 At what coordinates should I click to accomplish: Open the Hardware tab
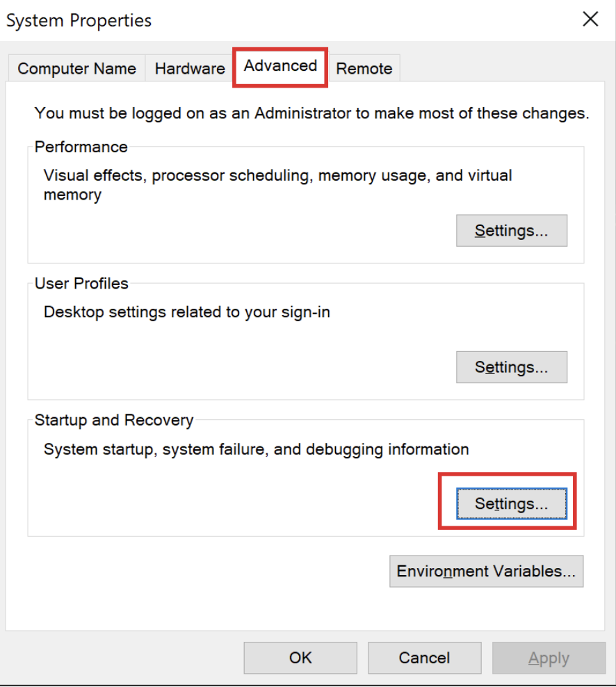pyautogui.click(x=190, y=69)
